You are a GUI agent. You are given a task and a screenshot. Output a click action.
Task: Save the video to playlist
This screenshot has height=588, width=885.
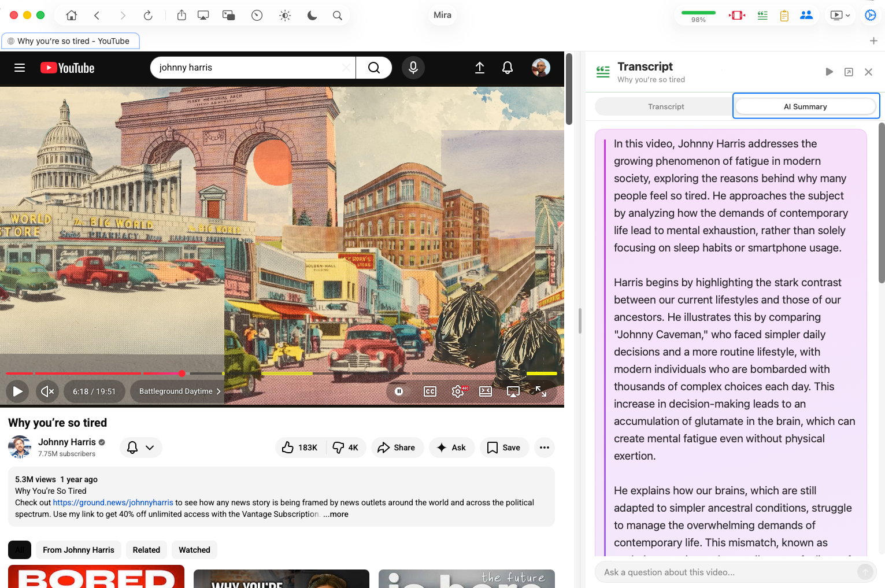pos(504,448)
